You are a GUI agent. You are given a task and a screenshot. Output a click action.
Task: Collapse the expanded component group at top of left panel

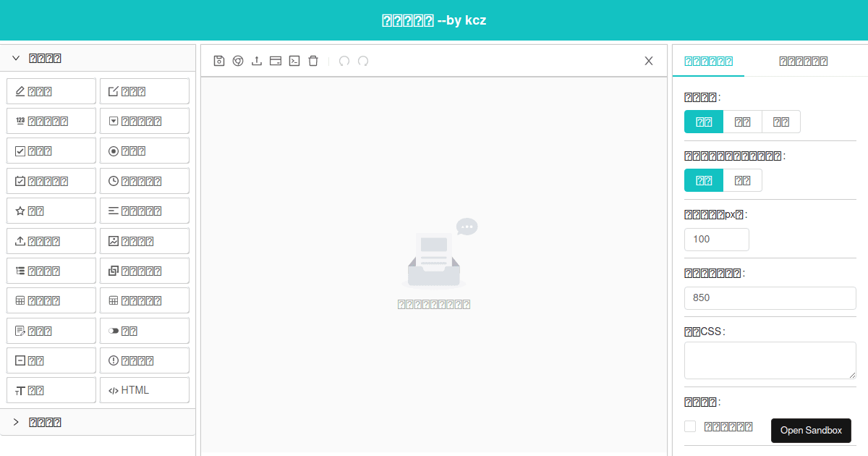(15, 57)
